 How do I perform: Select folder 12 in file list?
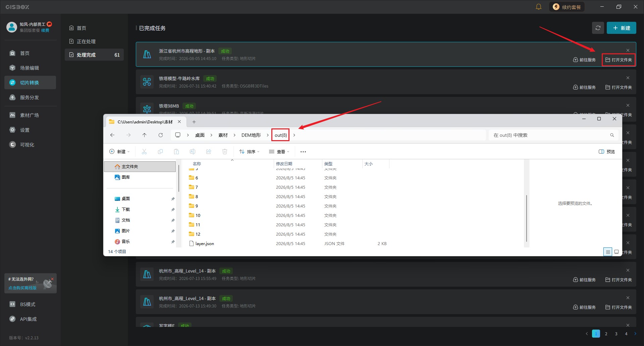click(198, 234)
